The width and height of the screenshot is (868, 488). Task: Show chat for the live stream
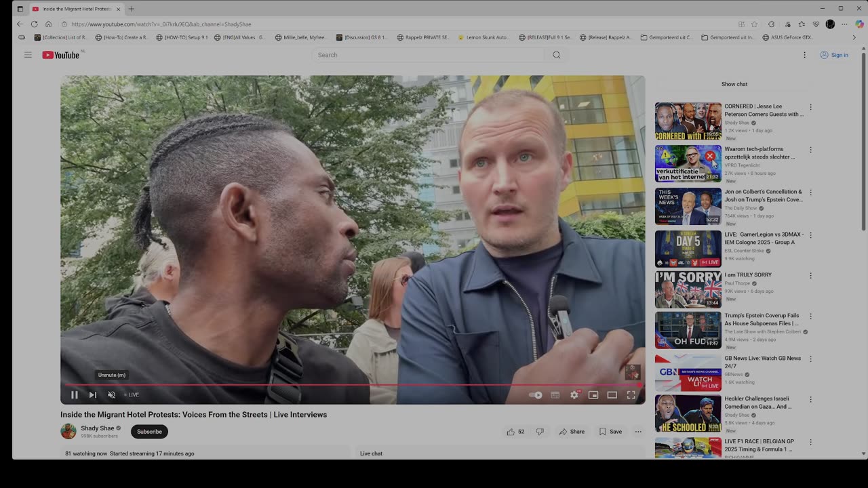tap(734, 84)
